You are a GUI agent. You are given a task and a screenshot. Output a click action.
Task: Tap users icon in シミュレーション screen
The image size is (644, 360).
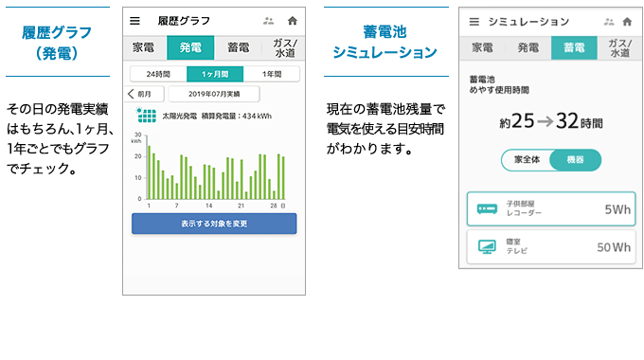(x=609, y=22)
